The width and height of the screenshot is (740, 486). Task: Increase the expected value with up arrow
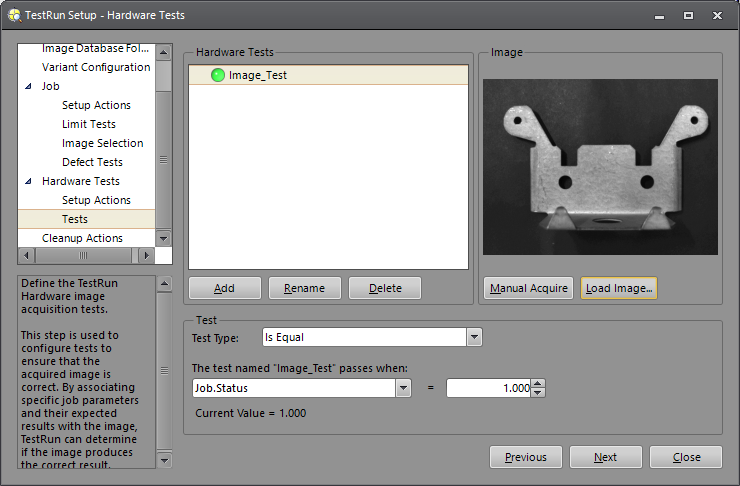click(538, 383)
